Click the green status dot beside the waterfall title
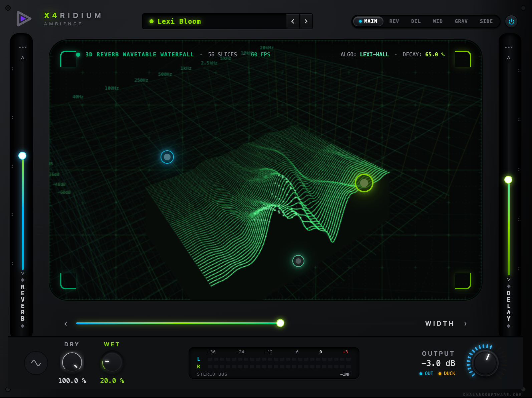 point(78,55)
